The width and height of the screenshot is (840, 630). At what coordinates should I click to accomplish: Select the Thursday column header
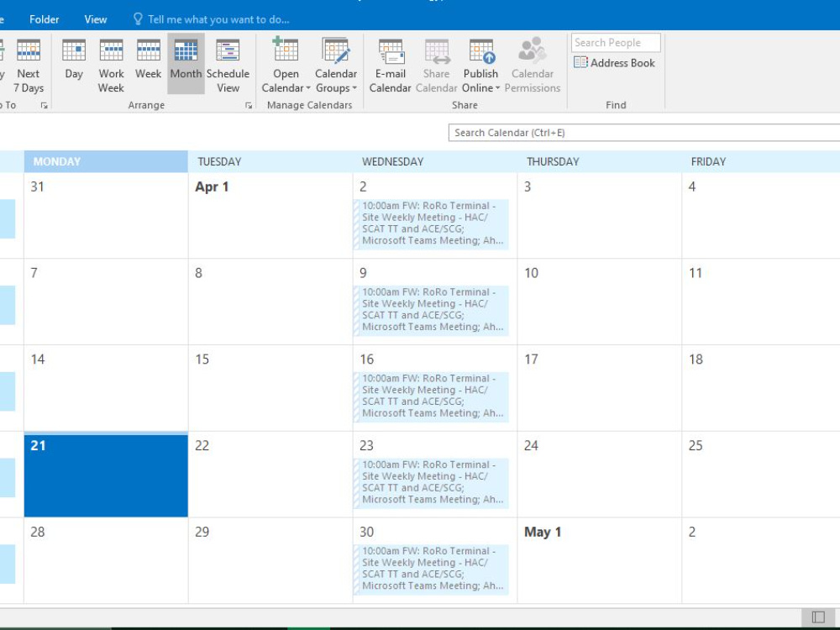(x=600, y=162)
